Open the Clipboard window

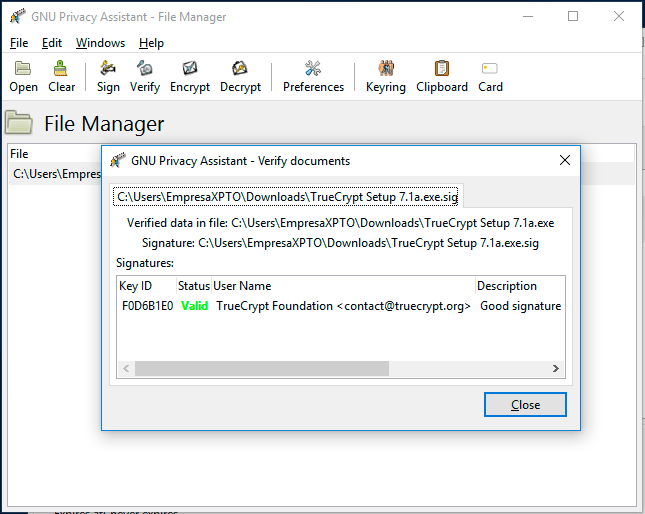(x=442, y=76)
